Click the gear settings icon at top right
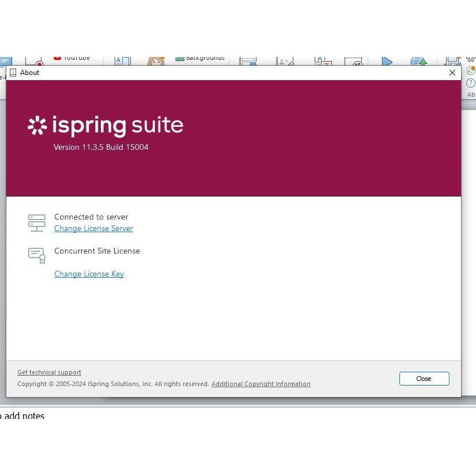 470,58
